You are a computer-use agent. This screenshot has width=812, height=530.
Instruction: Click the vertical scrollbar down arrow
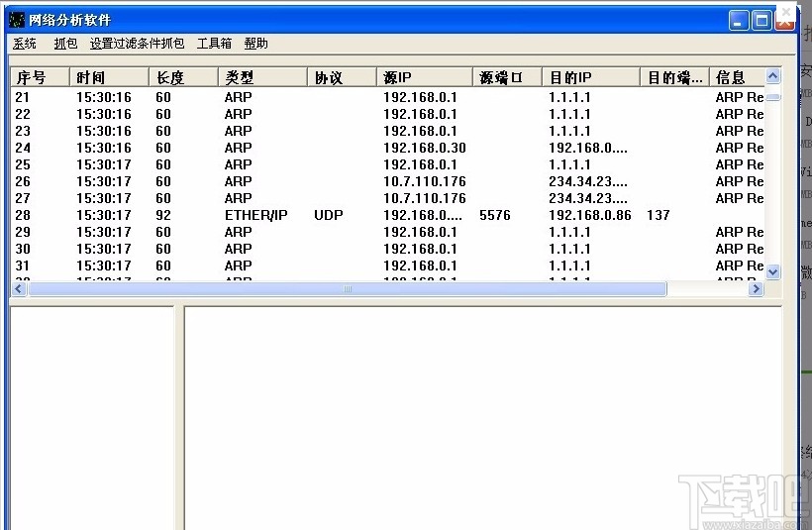(773, 271)
